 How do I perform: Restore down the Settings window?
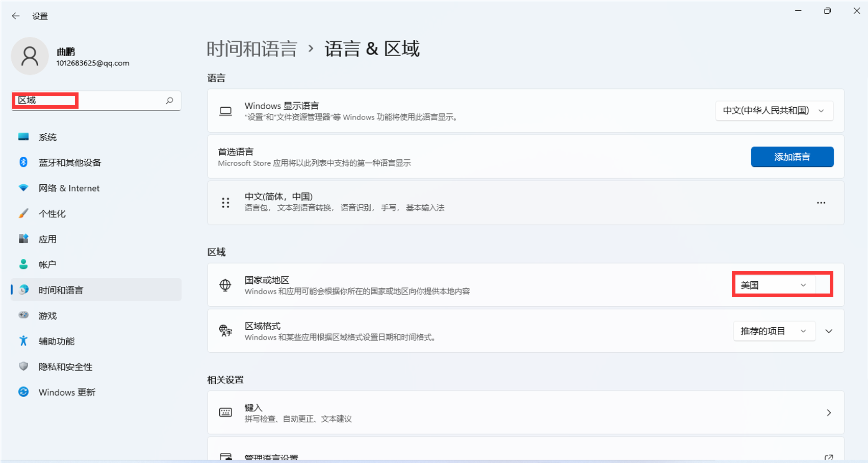coord(827,11)
